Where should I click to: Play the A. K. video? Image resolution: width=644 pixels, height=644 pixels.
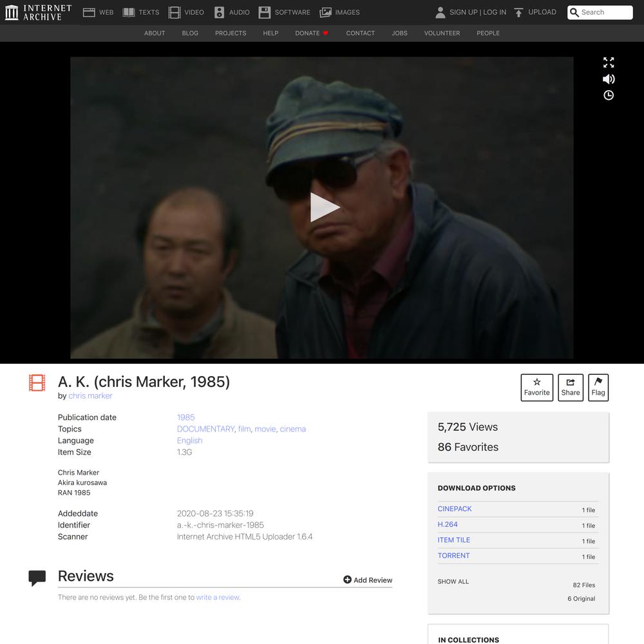(x=324, y=207)
